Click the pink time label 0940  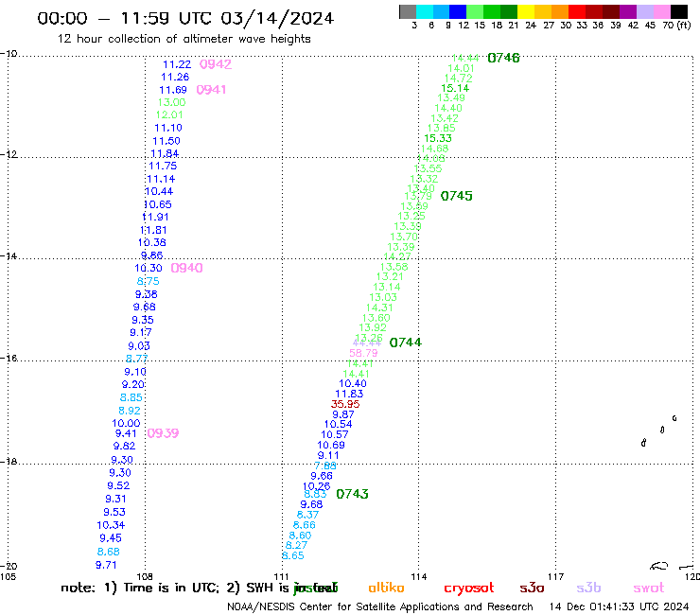point(186,268)
